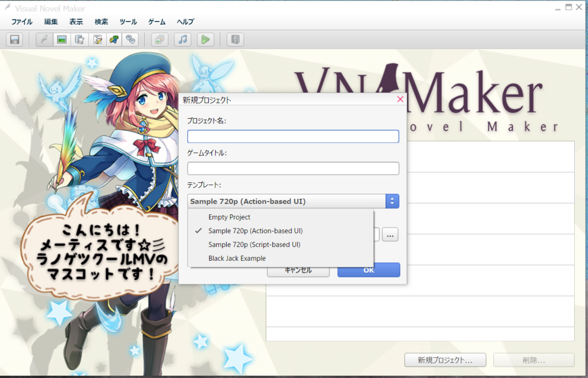This screenshot has height=378, width=588.
Task: Open the A-Z help book icon
Action: (235, 40)
